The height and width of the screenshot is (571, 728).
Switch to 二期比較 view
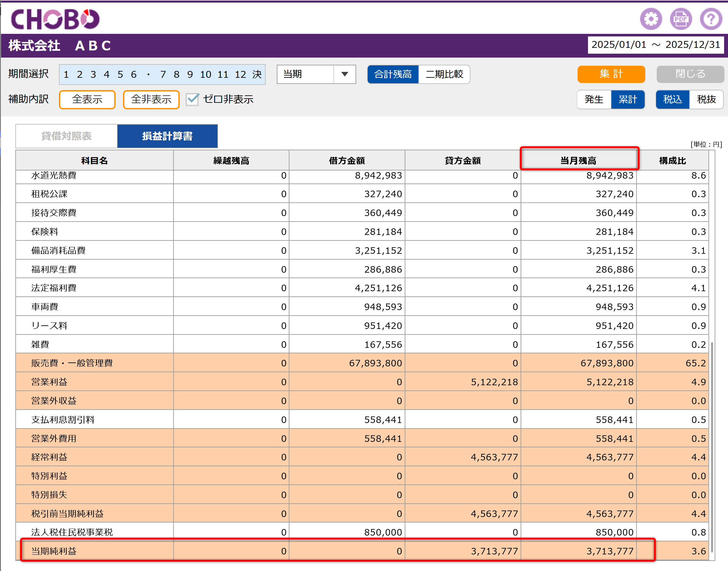(444, 74)
